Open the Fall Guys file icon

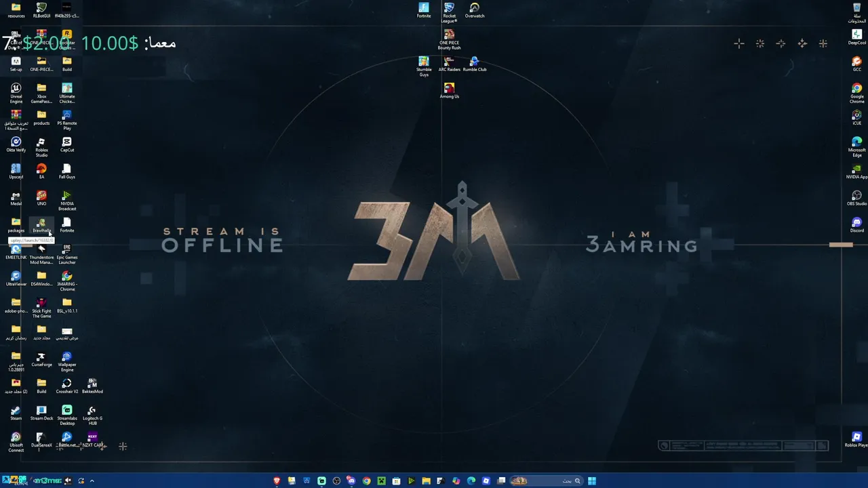pos(67,171)
